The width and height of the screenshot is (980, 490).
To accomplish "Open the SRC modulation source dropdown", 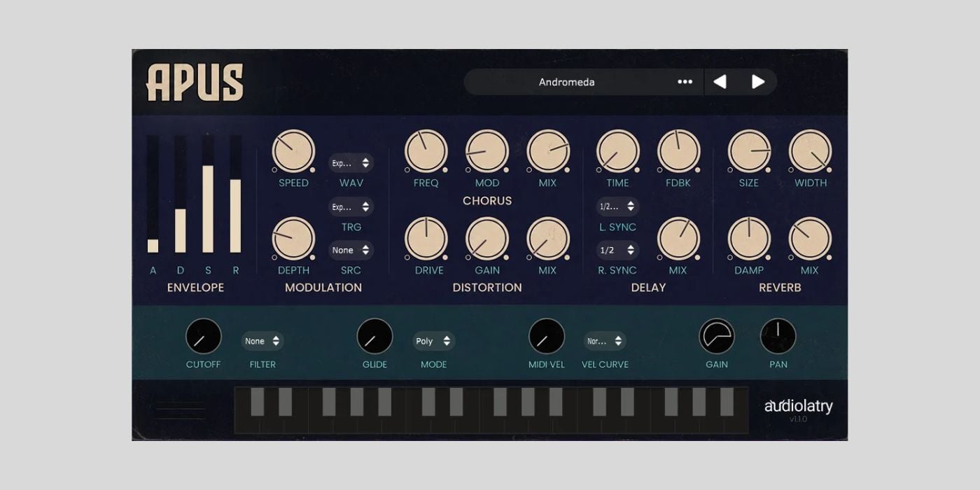I will pos(351,250).
